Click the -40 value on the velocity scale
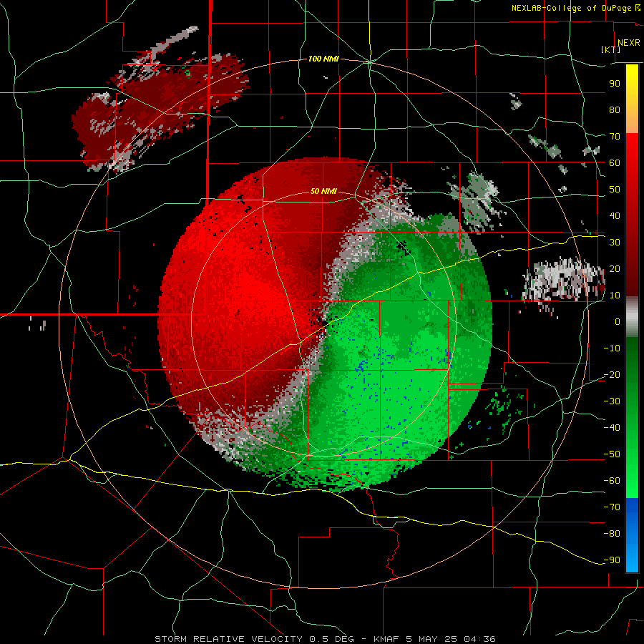Image resolution: width=644 pixels, height=644 pixels. [x=612, y=428]
